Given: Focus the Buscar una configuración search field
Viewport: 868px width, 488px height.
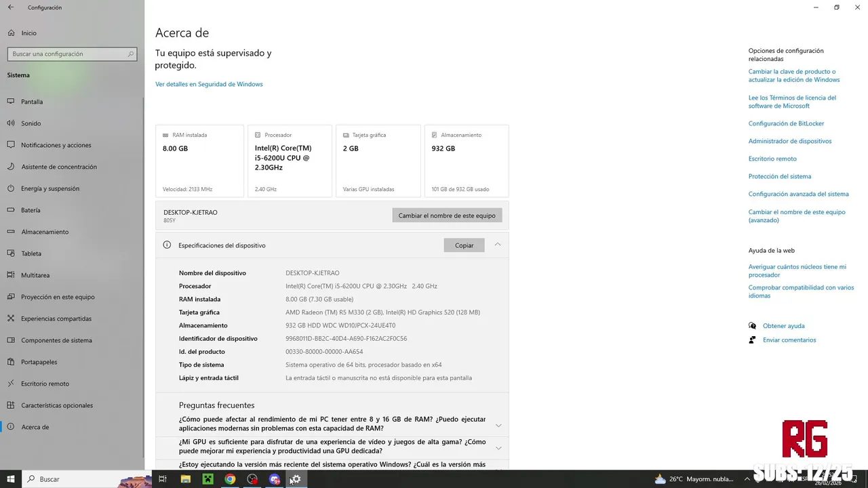Looking at the screenshot, I should [x=72, y=54].
